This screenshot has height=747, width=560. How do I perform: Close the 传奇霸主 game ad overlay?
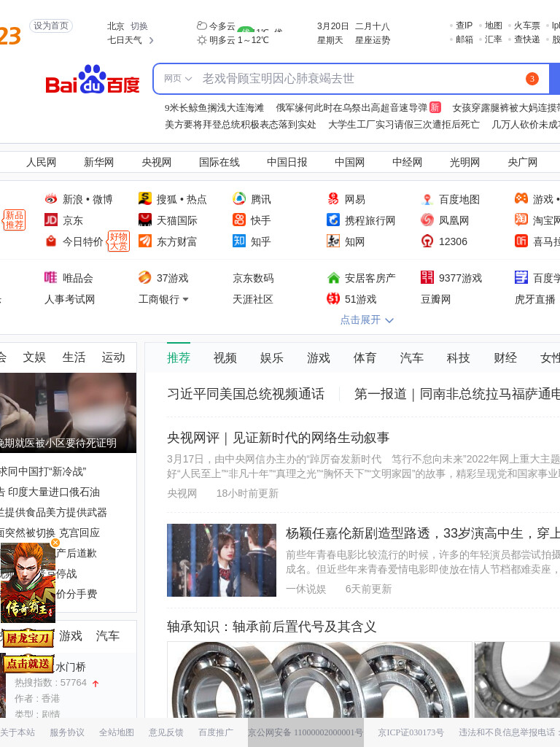coord(55,543)
